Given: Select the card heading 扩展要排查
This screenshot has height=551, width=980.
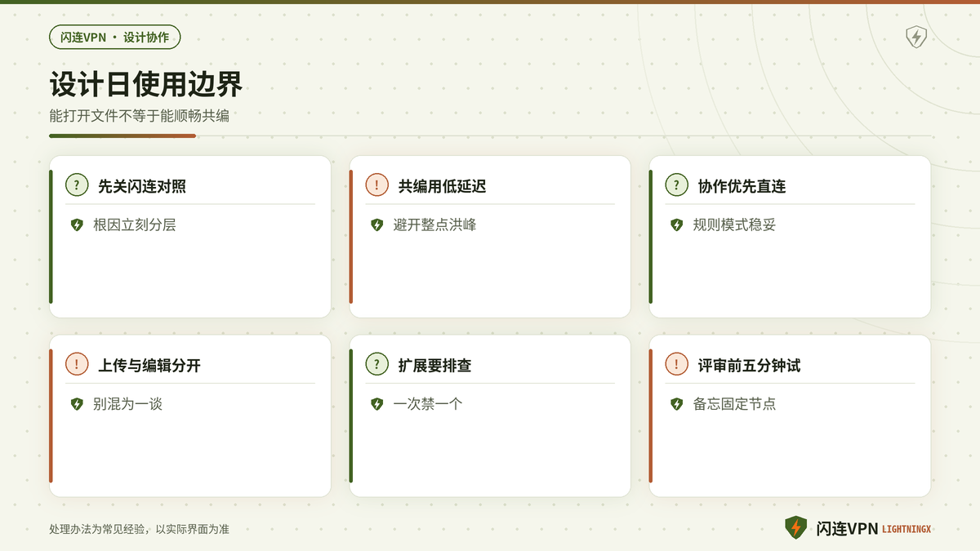Looking at the screenshot, I should [x=434, y=366].
